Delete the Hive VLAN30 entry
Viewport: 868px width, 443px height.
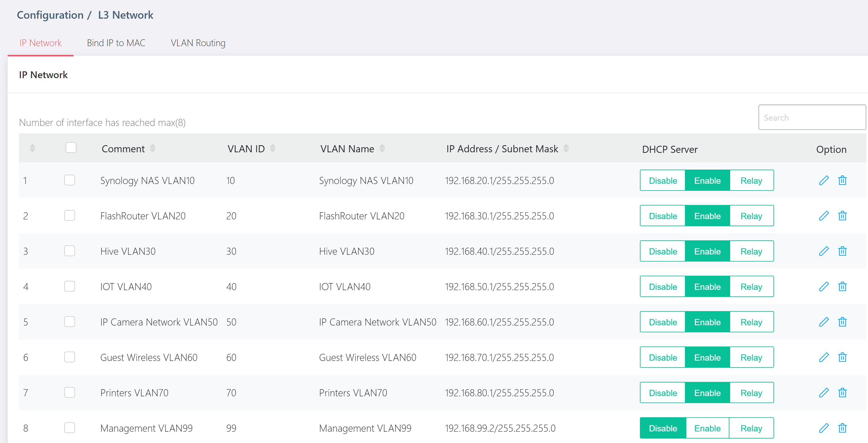click(842, 251)
